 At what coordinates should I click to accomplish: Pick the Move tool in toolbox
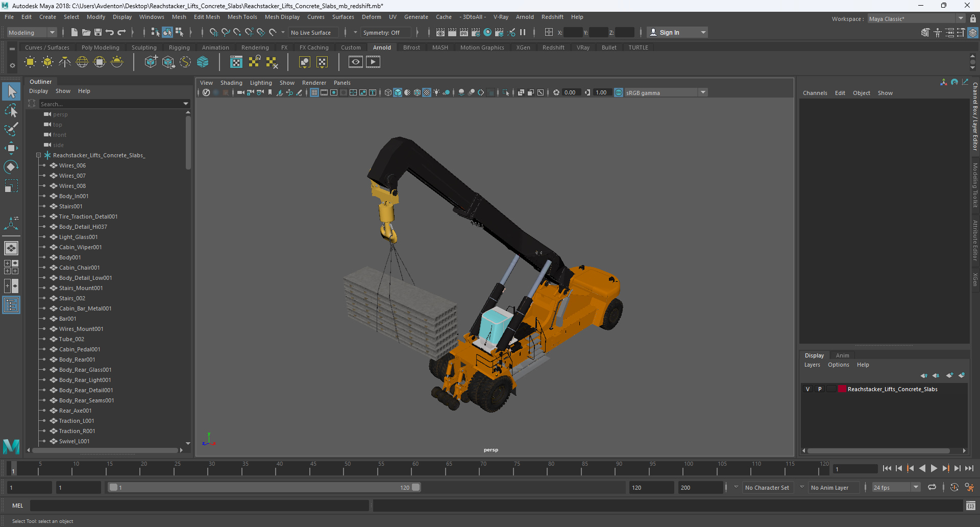(11, 148)
